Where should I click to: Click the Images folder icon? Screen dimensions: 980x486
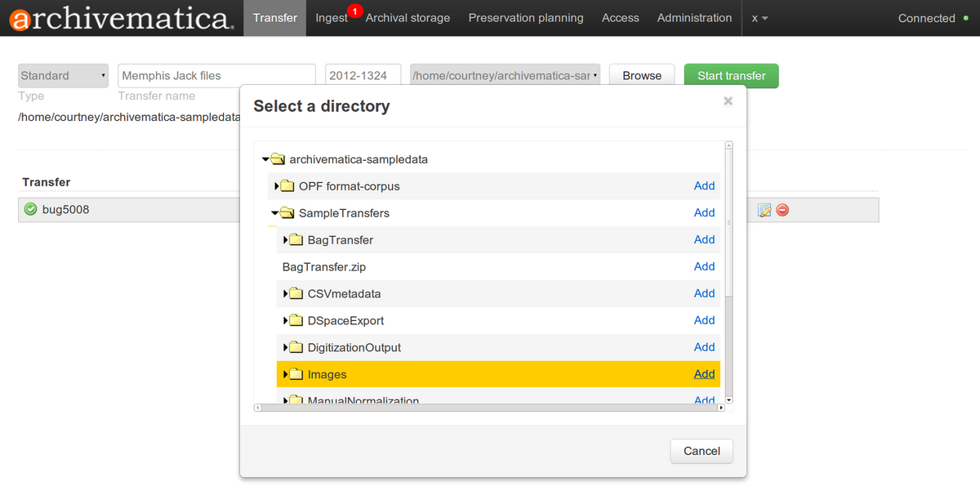click(x=295, y=374)
